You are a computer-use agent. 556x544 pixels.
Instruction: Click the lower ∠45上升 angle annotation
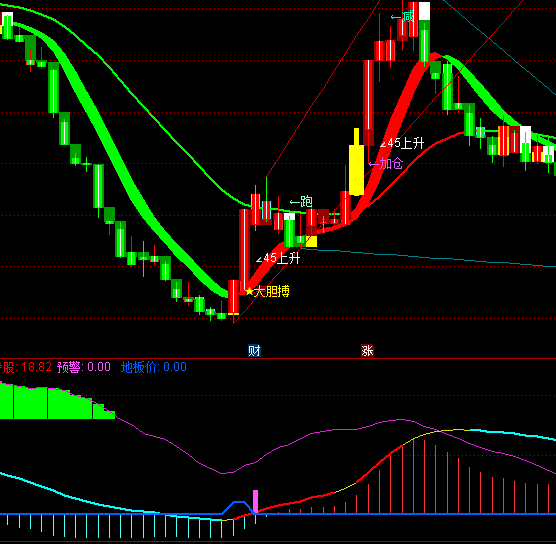pos(278,258)
